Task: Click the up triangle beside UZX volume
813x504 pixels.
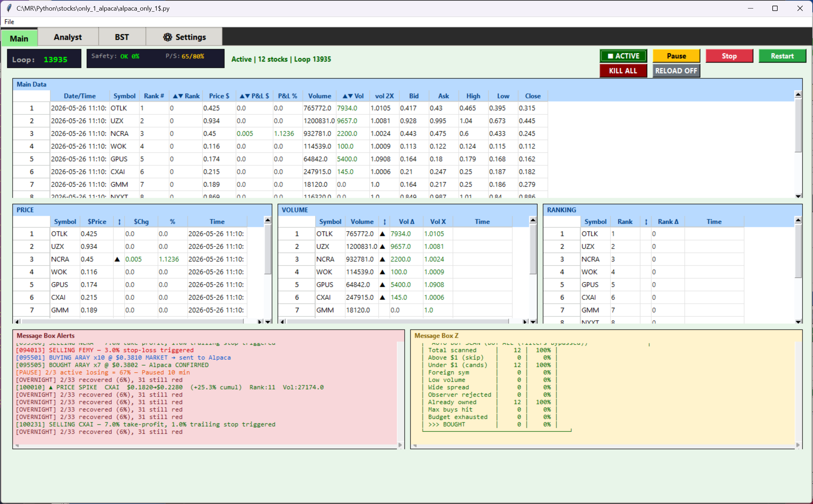Action: [x=382, y=247]
